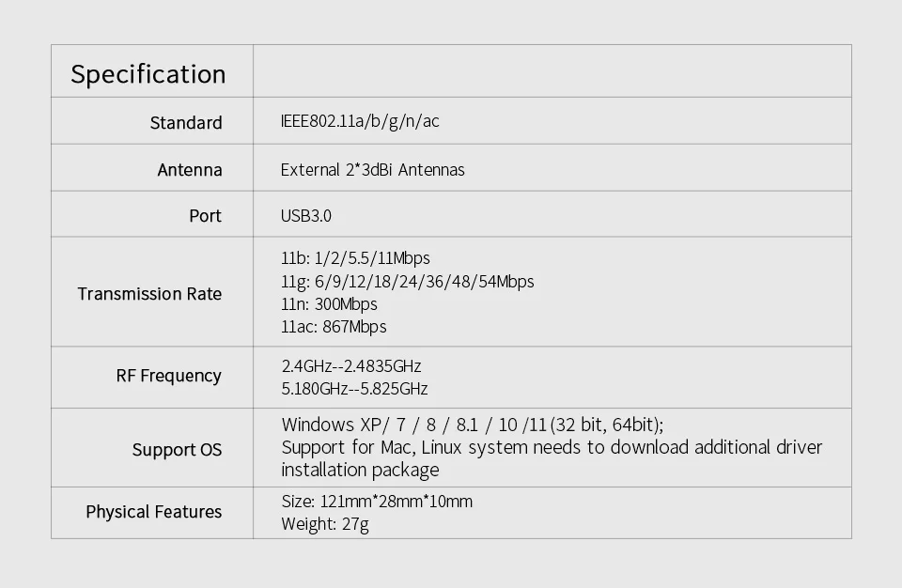Click the USB3.0 value

pos(306,216)
